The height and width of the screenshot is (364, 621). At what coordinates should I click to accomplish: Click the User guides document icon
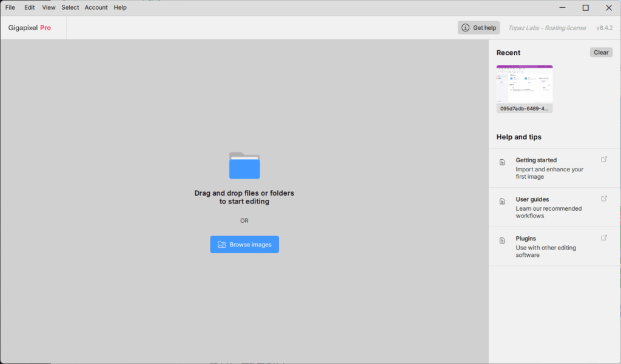[502, 201]
